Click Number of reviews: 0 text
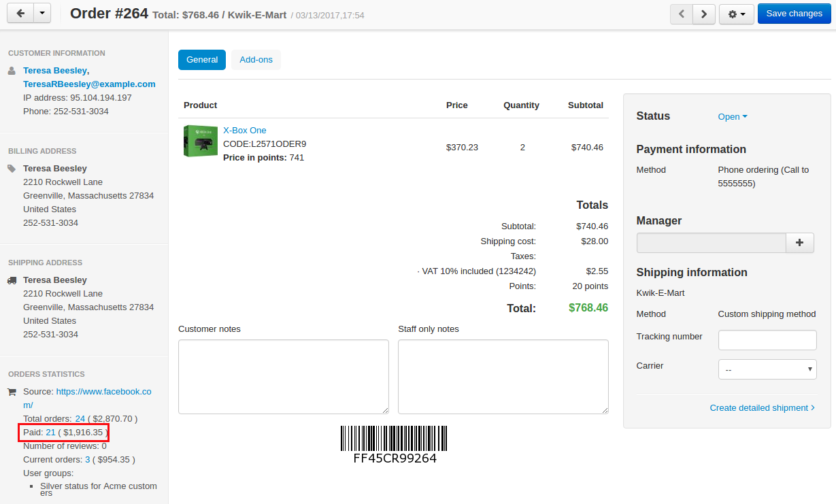 click(x=65, y=446)
